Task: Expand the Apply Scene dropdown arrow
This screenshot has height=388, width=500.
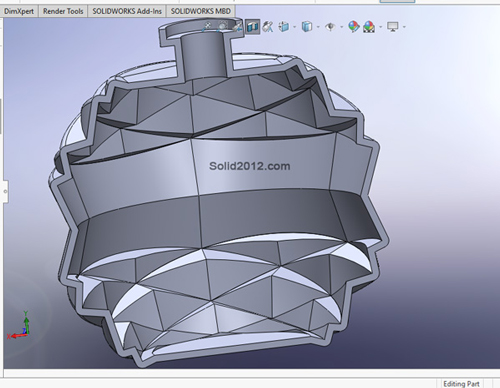Action: [x=380, y=27]
